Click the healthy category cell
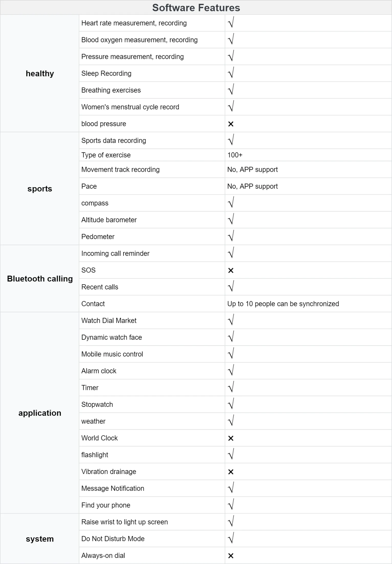The height and width of the screenshot is (564, 392). (40, 74)
